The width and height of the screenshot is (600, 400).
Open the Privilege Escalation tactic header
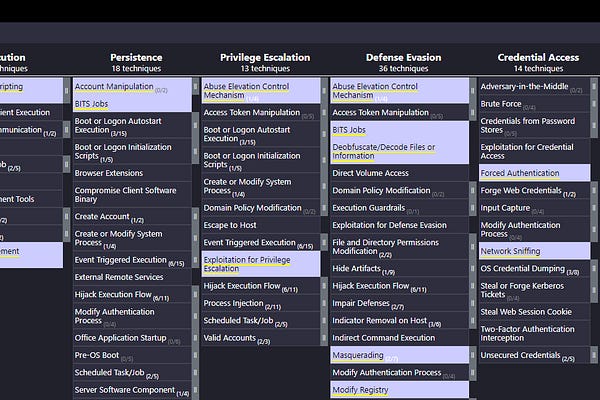[x=265, y=57]
